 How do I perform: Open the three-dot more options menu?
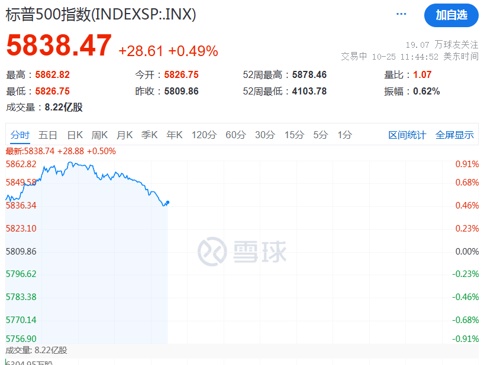tap(401, 14)
